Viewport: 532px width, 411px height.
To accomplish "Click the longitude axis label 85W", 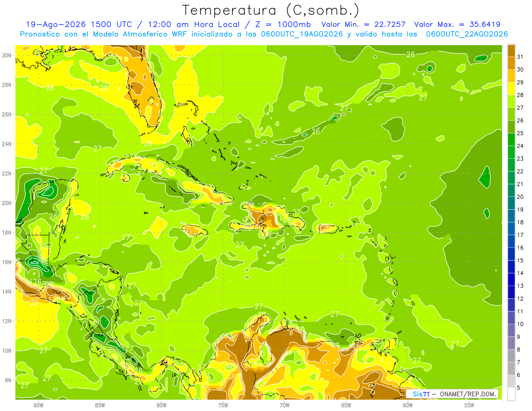I will 100,405.
